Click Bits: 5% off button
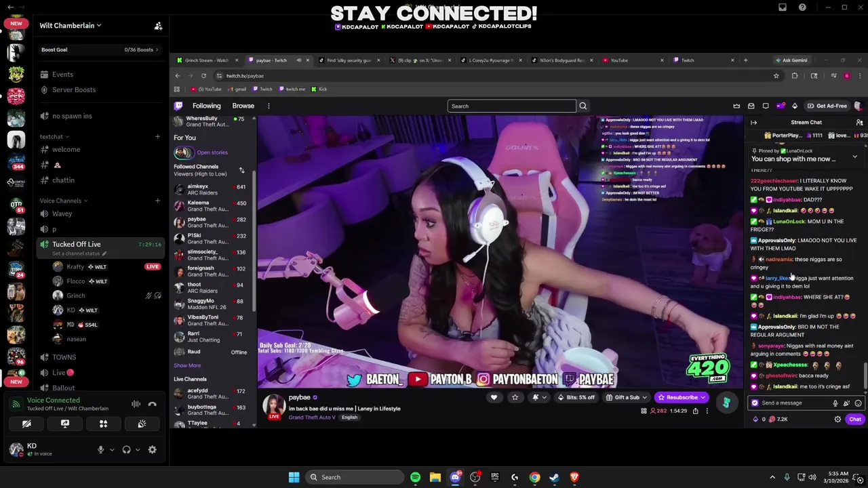This screenshot has width=868, height=488. coord(575,397)
